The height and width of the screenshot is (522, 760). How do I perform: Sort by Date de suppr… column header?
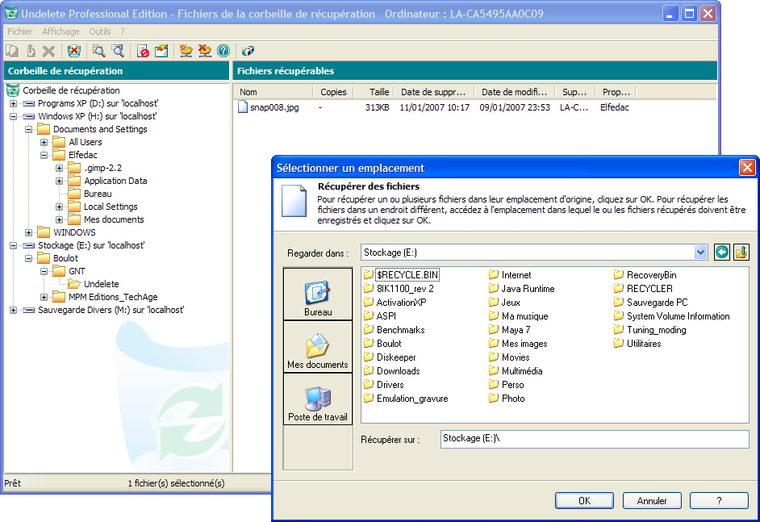435,92
